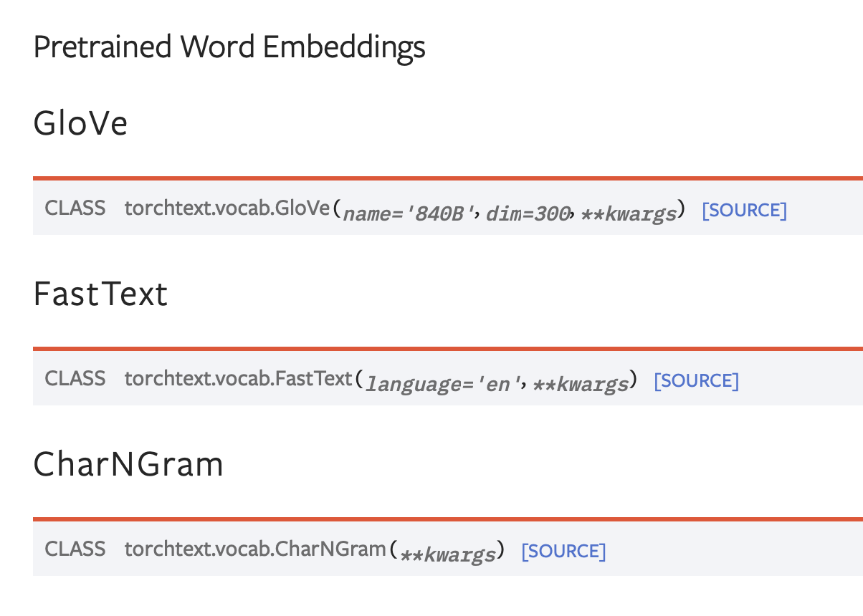Click the language='en' parameter

click(x=442, y=384)
